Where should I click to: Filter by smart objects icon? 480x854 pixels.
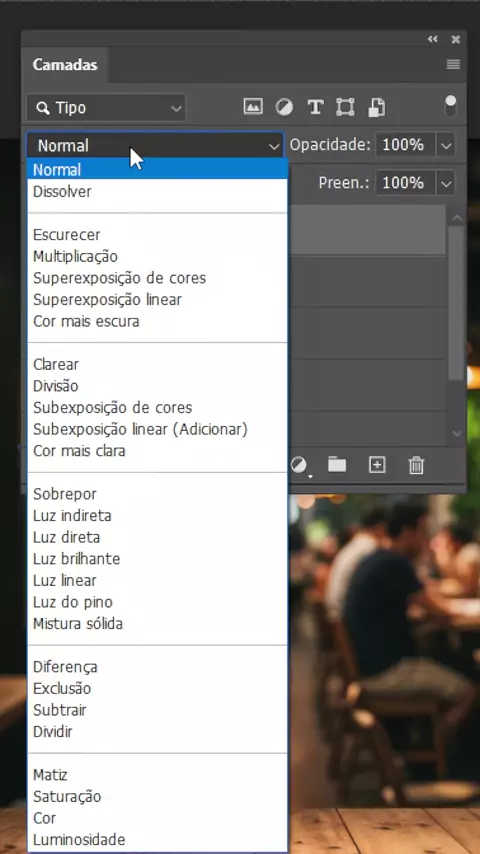click(376, 107)
